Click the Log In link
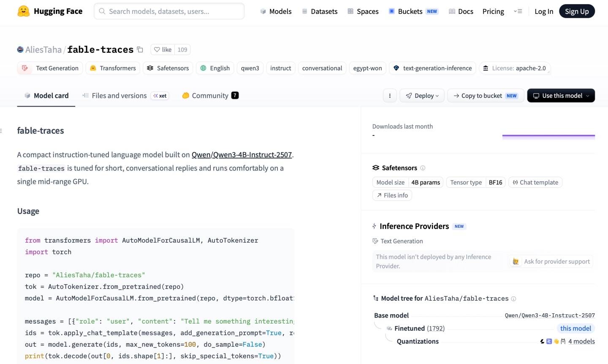The image size is (608, 364). click(544, 11)
